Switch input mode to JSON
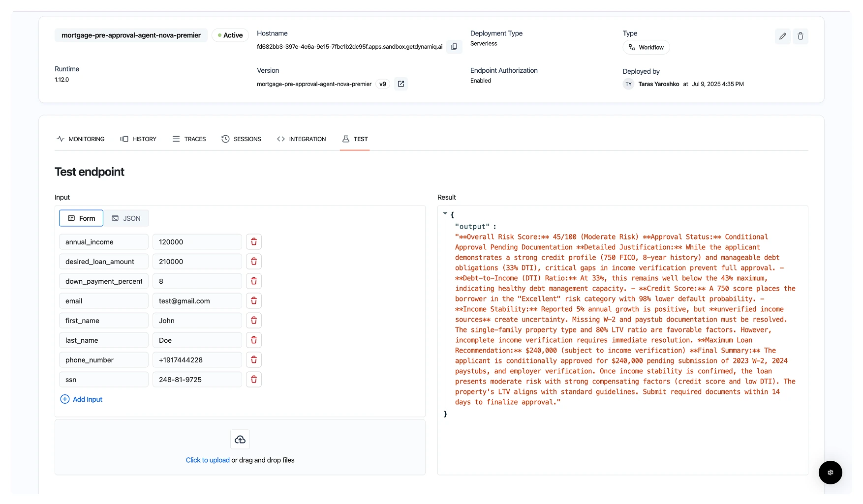The width and height of the screenshot is (863, 504). pos(126,218)
